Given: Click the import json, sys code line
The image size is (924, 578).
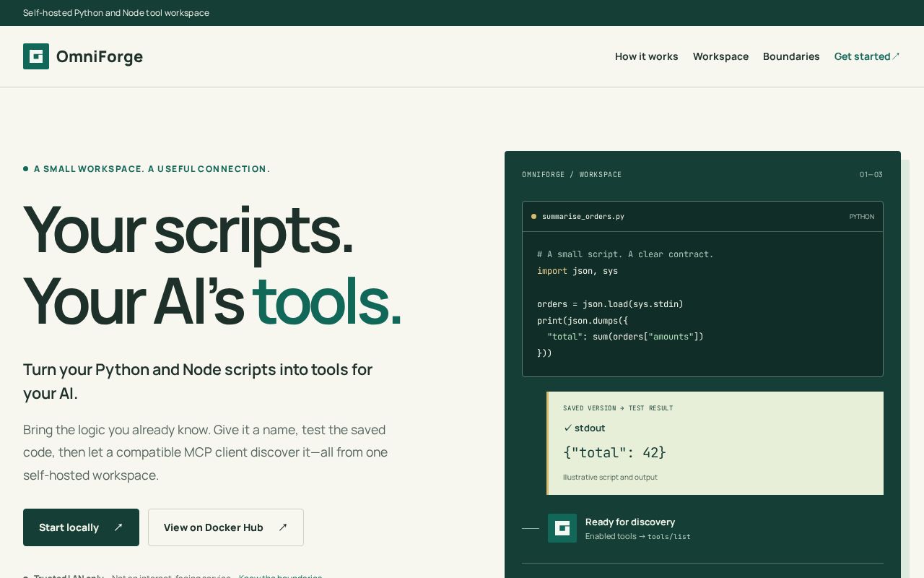Looking at the screenshot, I should [577, 271].
